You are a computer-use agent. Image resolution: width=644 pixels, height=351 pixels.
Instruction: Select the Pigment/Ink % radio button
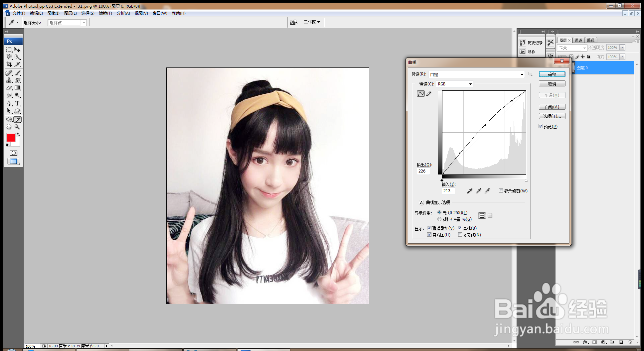click(439, 219)
